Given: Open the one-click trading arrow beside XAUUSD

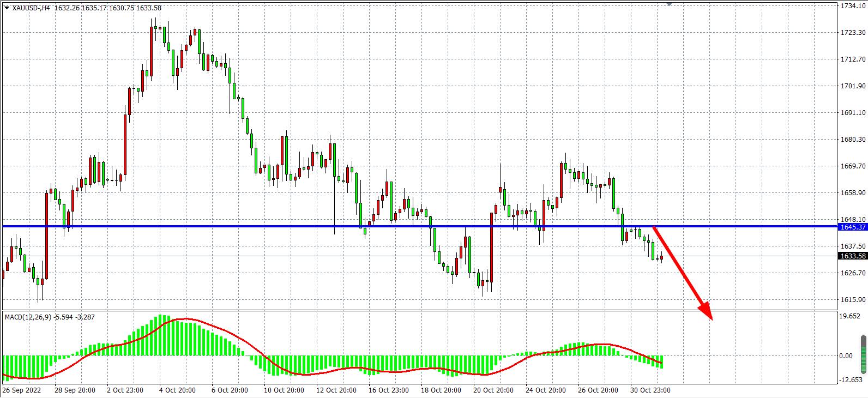Looking at the screenshot, I should [7, 8].
